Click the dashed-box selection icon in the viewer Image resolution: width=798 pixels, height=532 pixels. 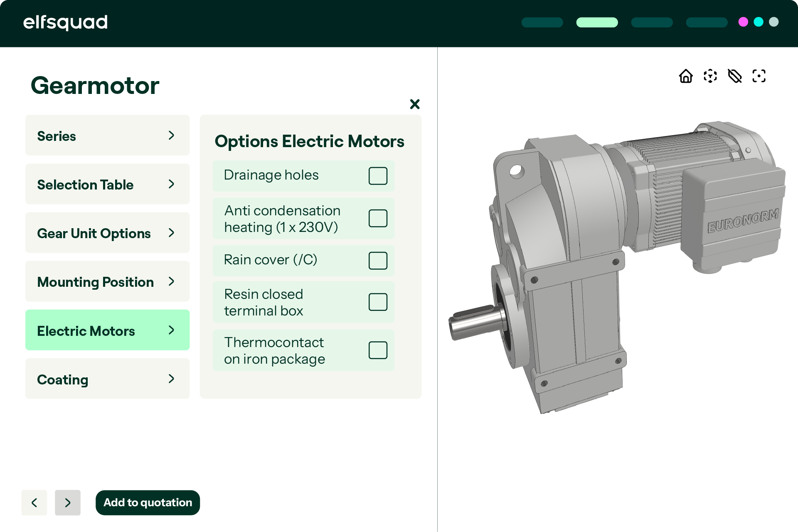(710, 76)
